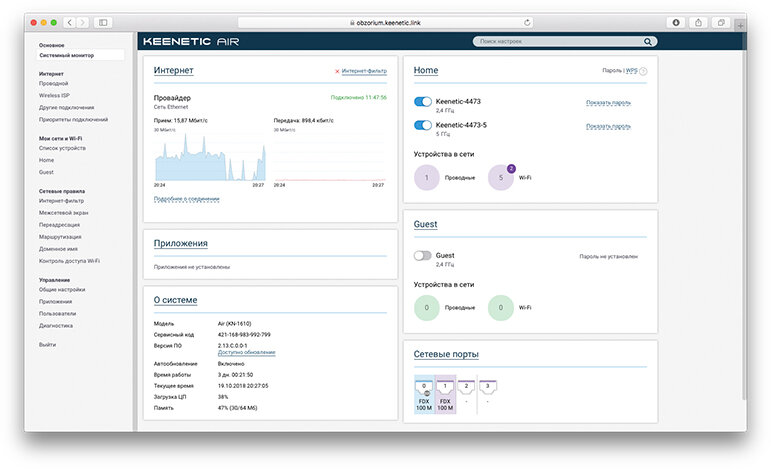Select network port 3 icon
Viewport: 771px width, 469px height.
(487, 387)
